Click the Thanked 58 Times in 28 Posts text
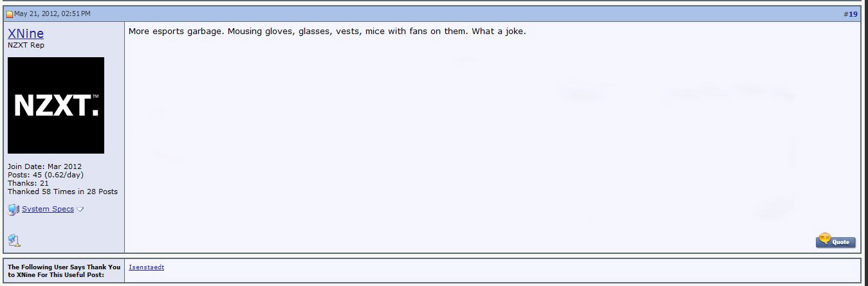 pos(62,192)
